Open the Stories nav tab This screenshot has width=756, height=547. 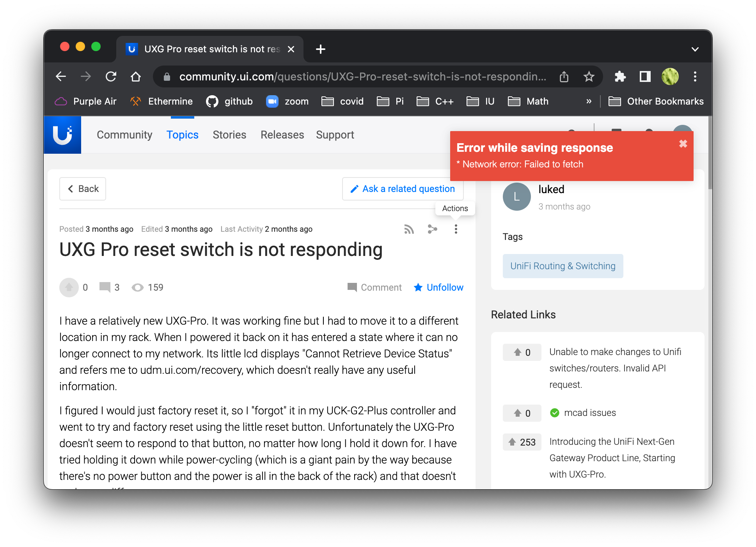coord(229,135)
